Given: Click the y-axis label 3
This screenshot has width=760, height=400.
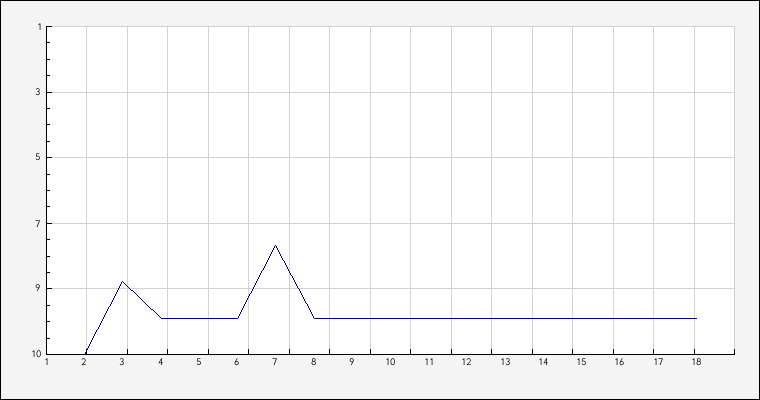Looking at the screenshot, I should [38, 92].
